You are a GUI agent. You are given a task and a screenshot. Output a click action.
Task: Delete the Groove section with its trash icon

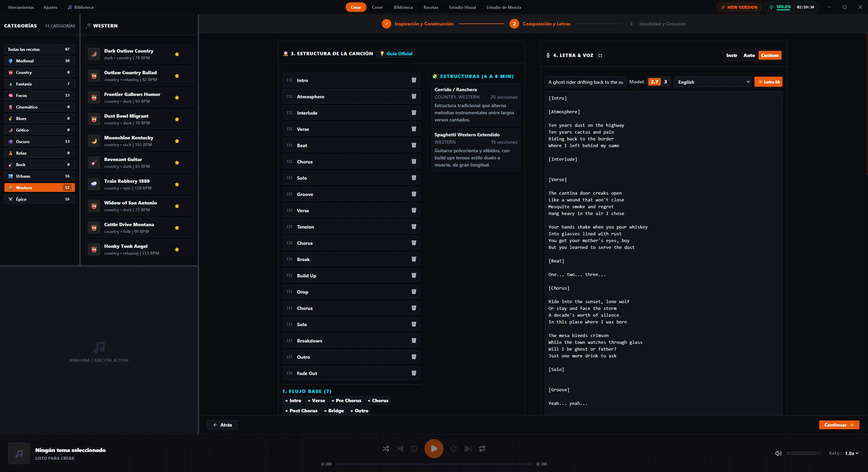coord(414,194)
